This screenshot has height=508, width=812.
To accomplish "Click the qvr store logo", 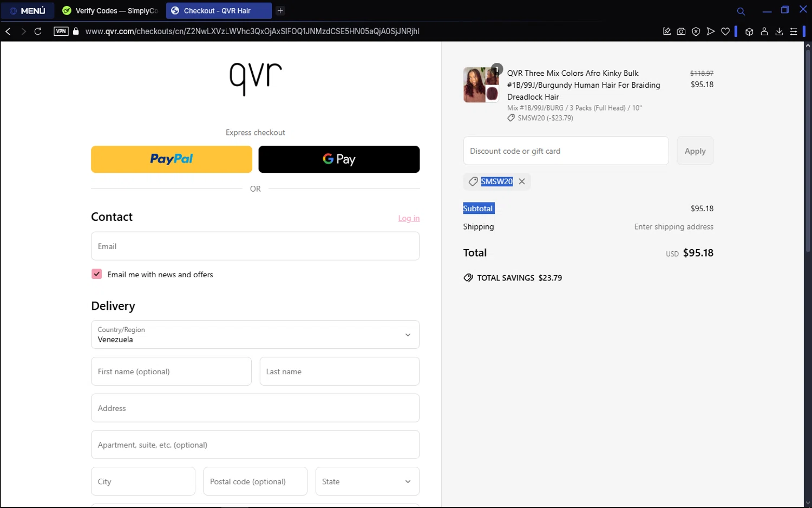I will click(256, 79).
